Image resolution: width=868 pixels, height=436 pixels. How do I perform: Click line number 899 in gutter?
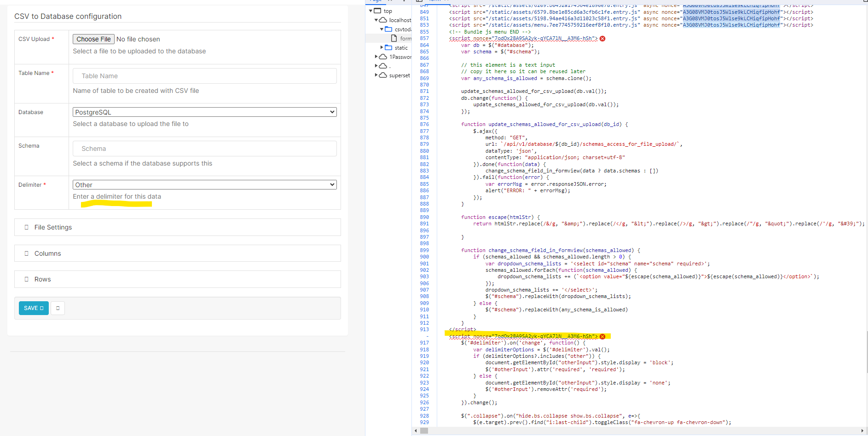pyautogui.click(x=424, y=251)
